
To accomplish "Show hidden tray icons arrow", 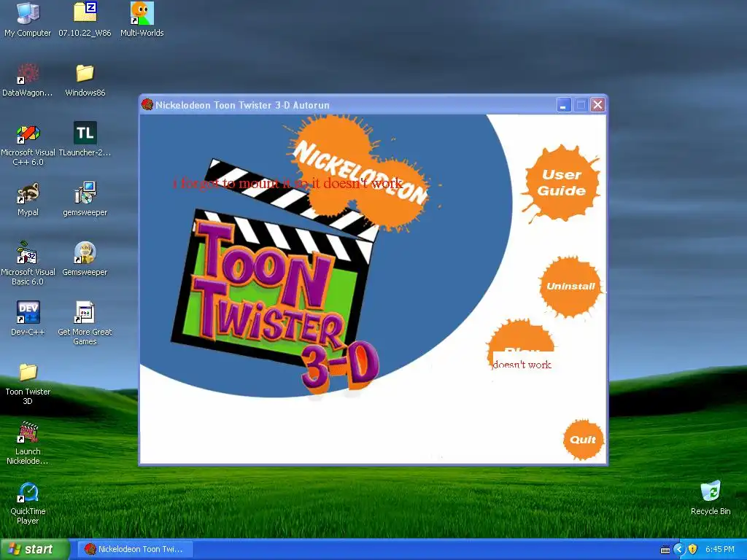I will pyautogui.click(x=679, y=550).
